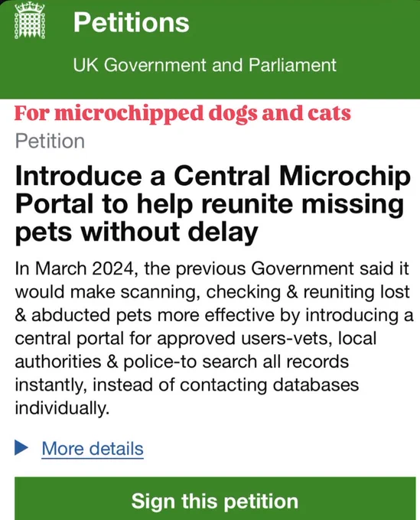
Task: Click the word Portal in the headline
Action: tap(54, 204)
